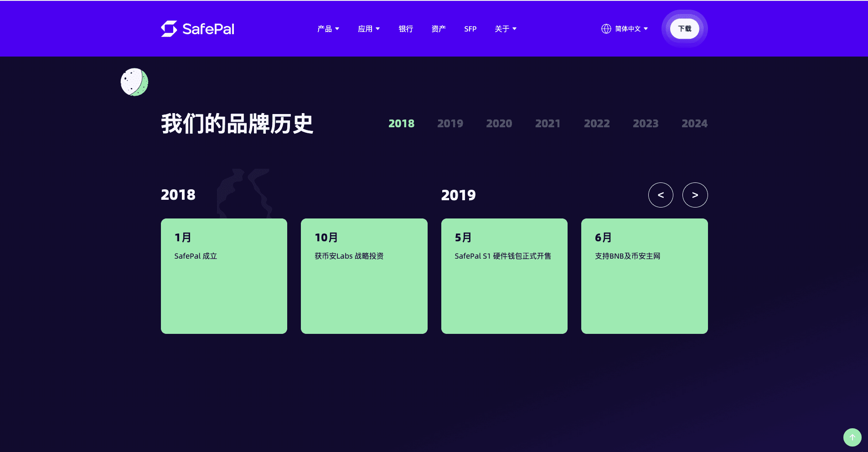Image resolution: width=868 pixels, height=452 pixels.
Task: Click the 下载 download button
Action: tap(685, 29)
